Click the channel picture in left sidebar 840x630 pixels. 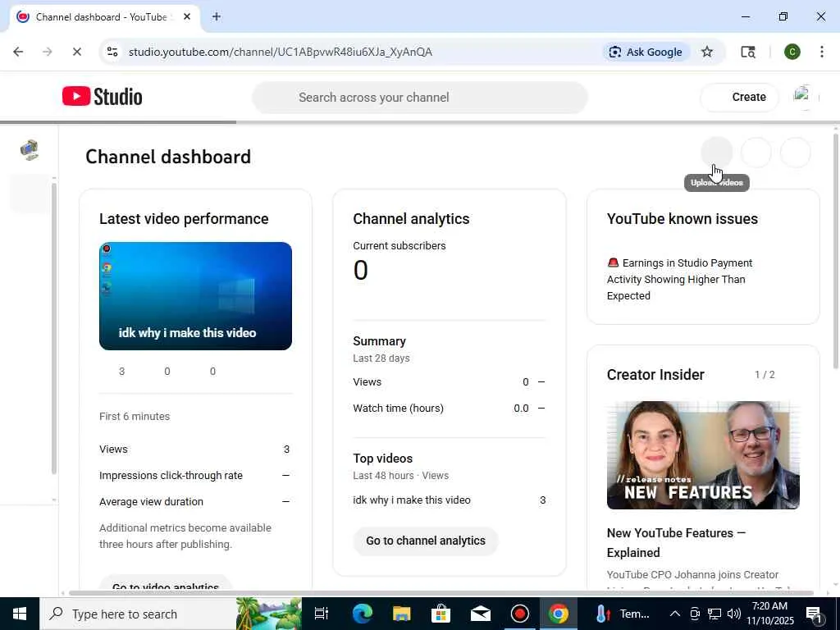point(30,150)
